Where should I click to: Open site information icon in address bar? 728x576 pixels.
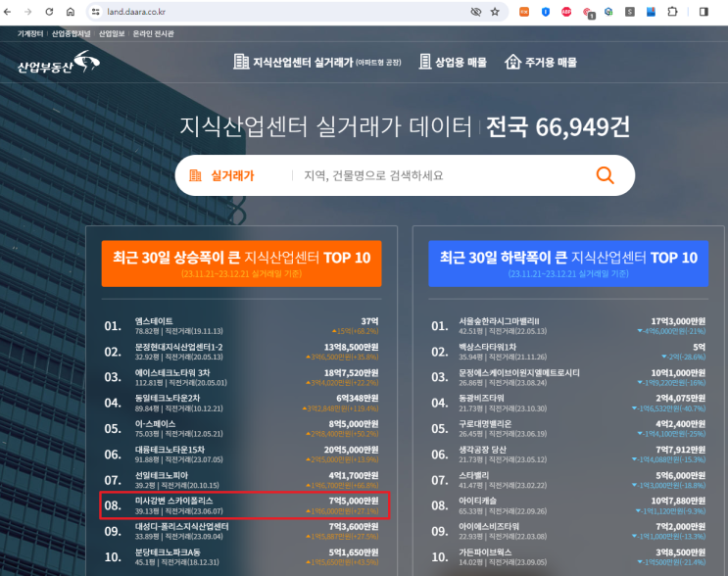click(x=96, y=12)
